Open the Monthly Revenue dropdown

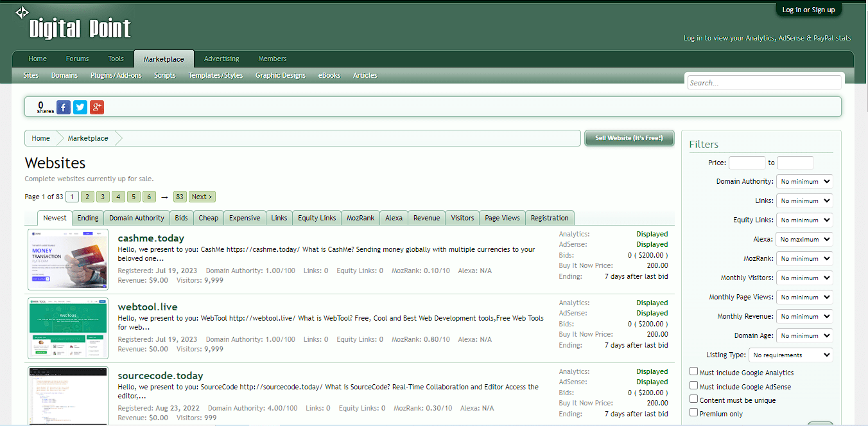click(804, 316)
